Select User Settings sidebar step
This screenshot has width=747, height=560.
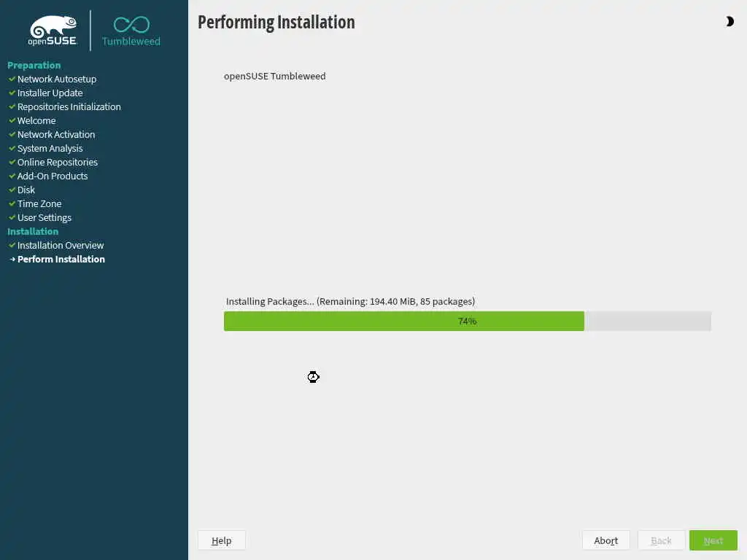click(44, 217)
